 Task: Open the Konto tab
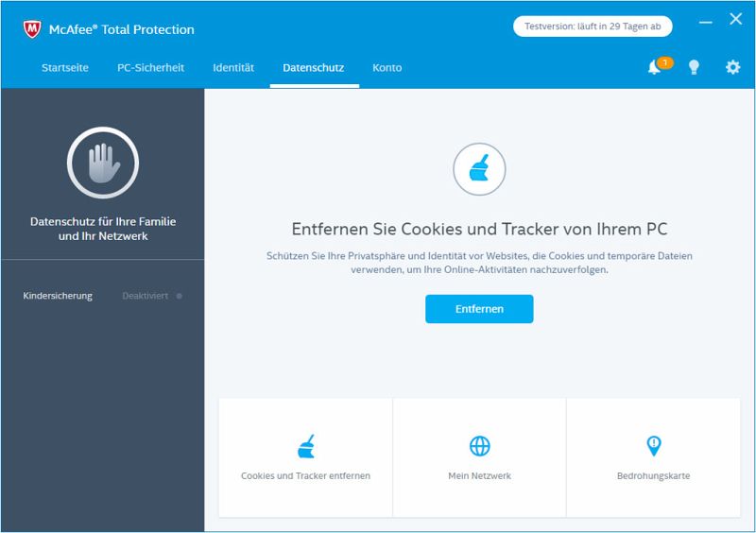[x=387, y=68]
